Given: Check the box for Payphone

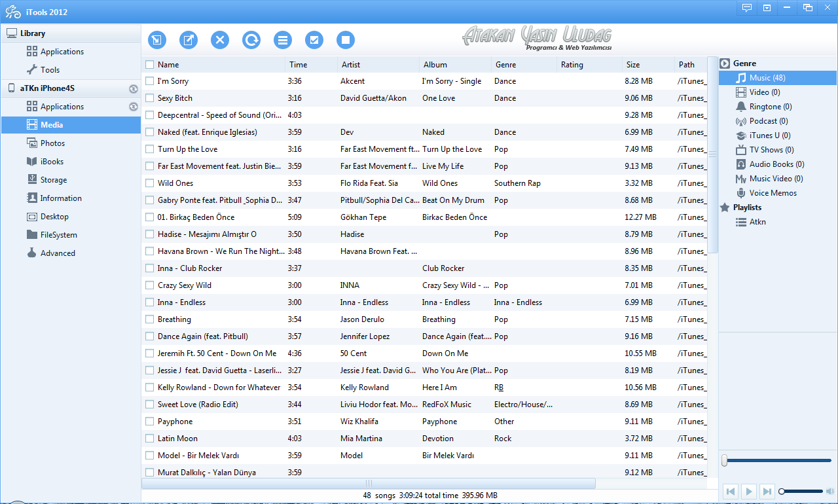Looking at the screenshot, I should coord(150,422).
